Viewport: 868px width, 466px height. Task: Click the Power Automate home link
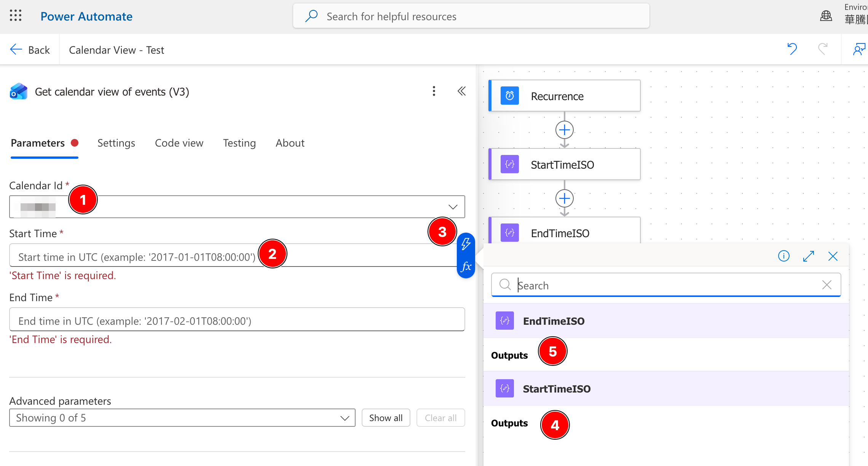click(86, 16)
